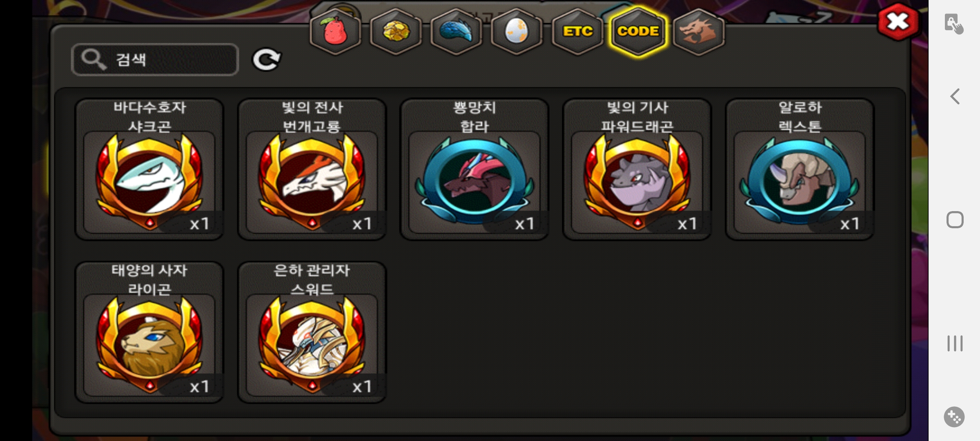This screenshot has width=980, height=441.
Task: Select the 알로하 렉스톤 item
Action: point(800,169)
